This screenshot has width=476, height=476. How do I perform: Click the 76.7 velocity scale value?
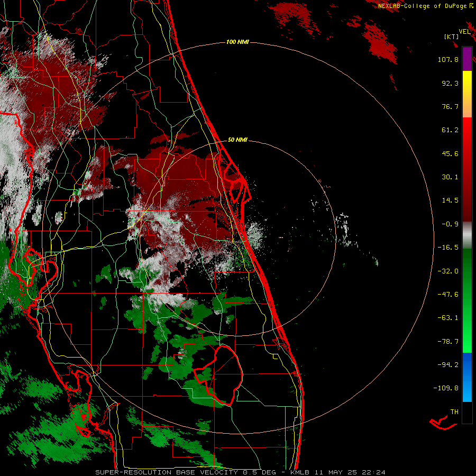pos(450,106)
